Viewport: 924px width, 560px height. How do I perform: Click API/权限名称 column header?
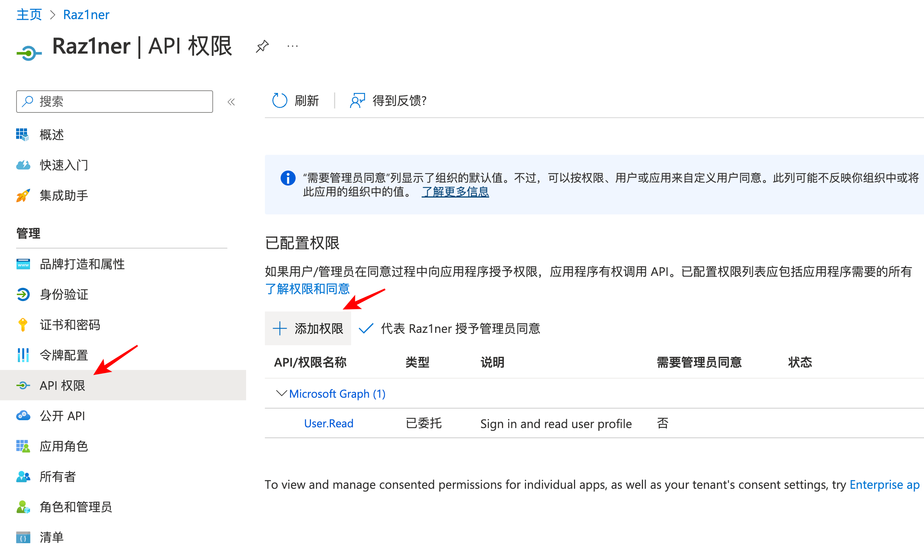(x=310, y=362)
